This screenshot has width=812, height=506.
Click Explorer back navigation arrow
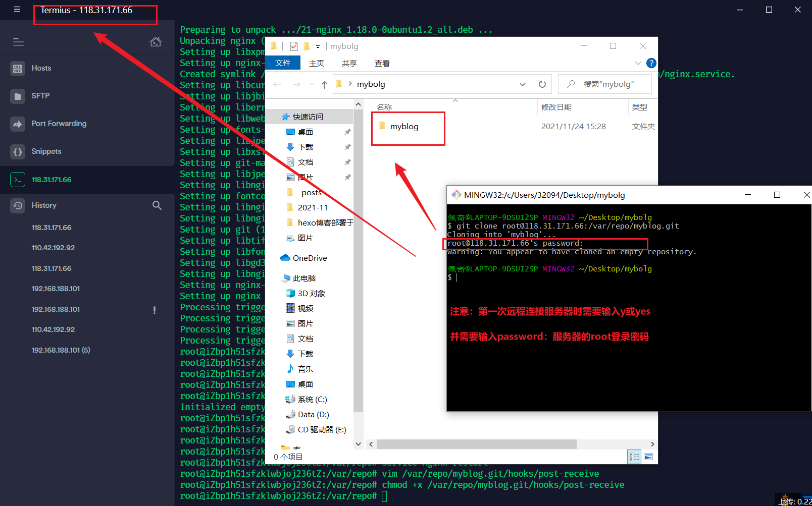click(x=277, y=84)
